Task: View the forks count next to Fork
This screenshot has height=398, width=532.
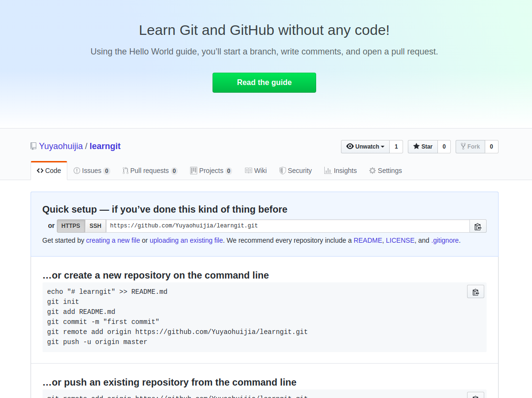Action: (x=491, y=147)
